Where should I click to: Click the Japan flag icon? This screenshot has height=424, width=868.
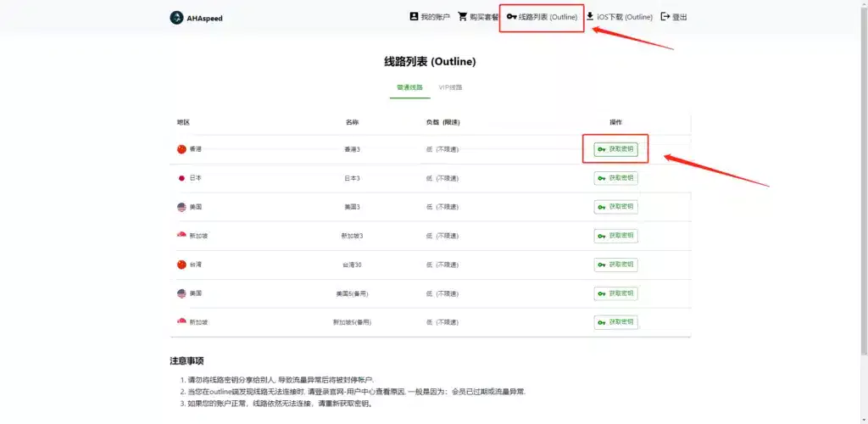[x=181, y=178]
